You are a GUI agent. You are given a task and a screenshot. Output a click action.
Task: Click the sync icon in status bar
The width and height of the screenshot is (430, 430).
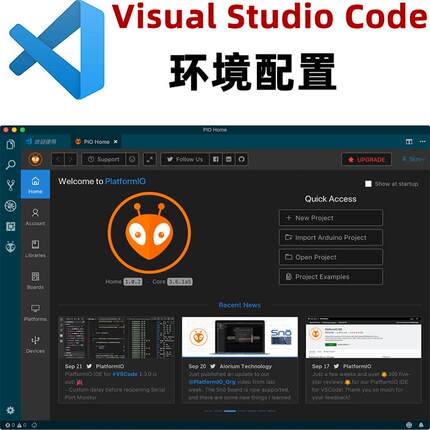(34, 425)
